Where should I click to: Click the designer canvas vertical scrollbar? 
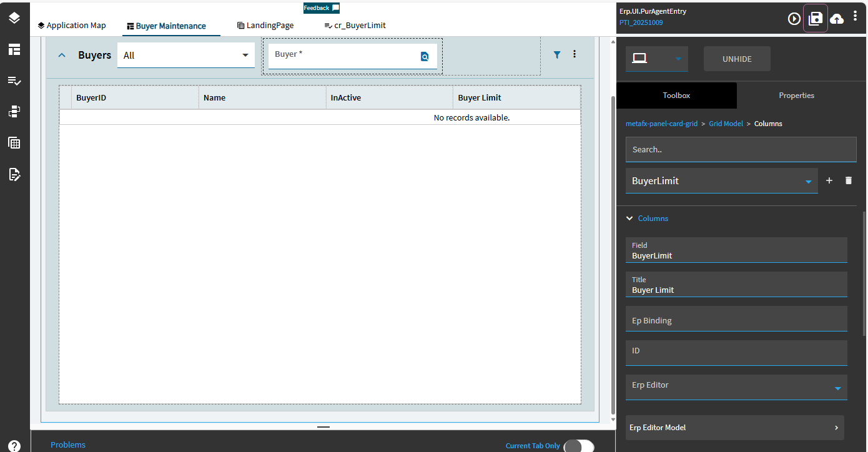point(612,255)
